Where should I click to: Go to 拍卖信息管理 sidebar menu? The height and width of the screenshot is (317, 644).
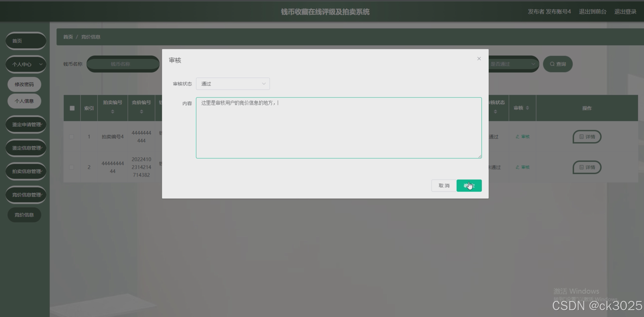(x=26, y=171)
